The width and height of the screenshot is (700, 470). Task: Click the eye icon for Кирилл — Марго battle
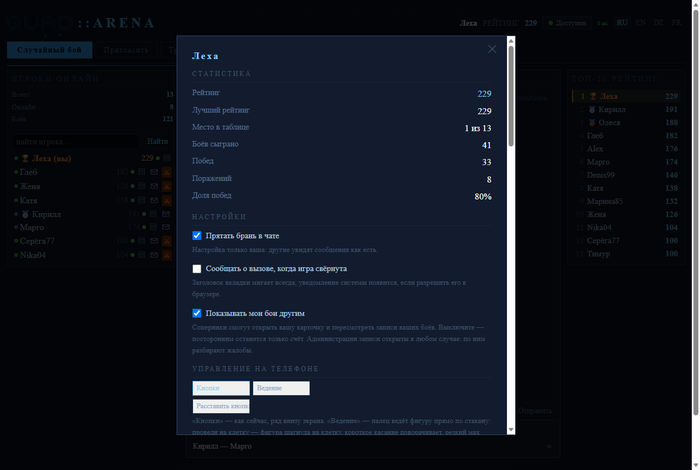pyautogui.click(x=549, y=446)
